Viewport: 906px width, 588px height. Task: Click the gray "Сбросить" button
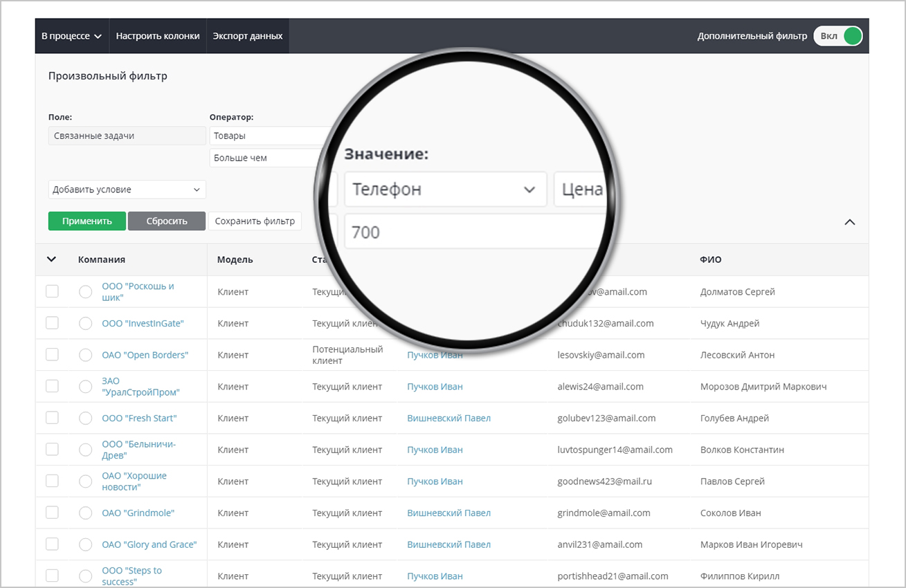point(167,221)
